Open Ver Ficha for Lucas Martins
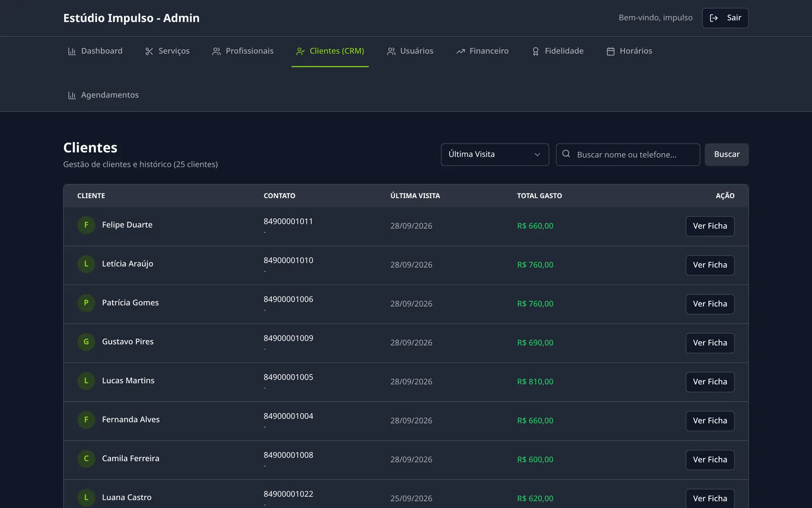 tap(710, 382)
